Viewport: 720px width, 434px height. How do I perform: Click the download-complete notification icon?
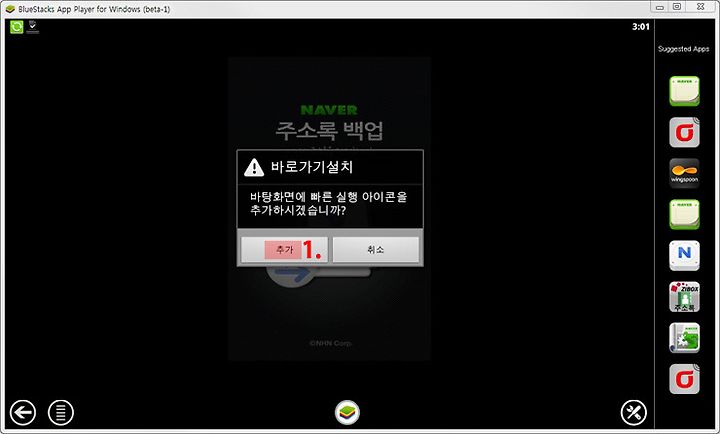pyautogui.click(x=33, y=27)
